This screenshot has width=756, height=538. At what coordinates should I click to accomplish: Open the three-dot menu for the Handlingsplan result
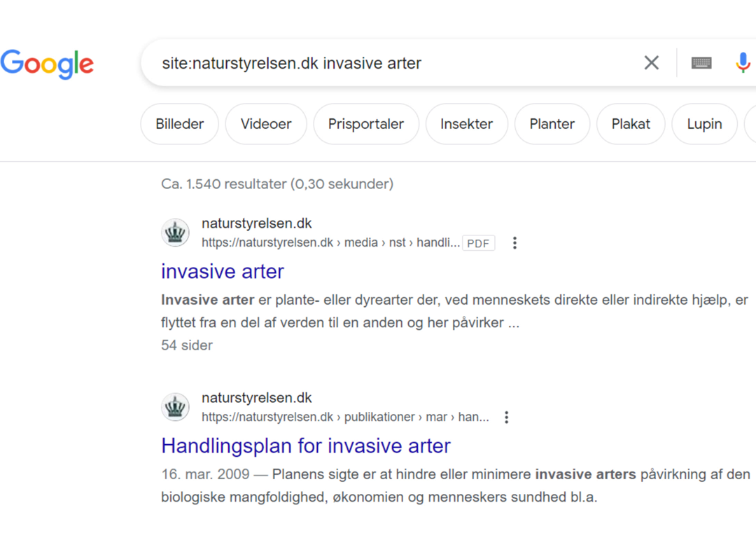tap(507, 418)
